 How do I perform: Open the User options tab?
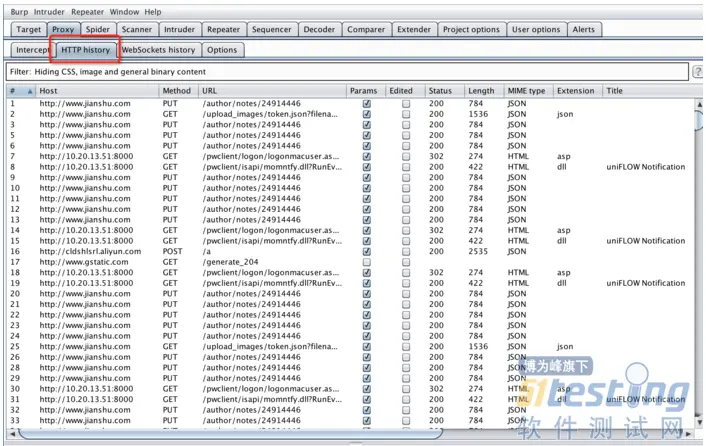coord(536,29)
